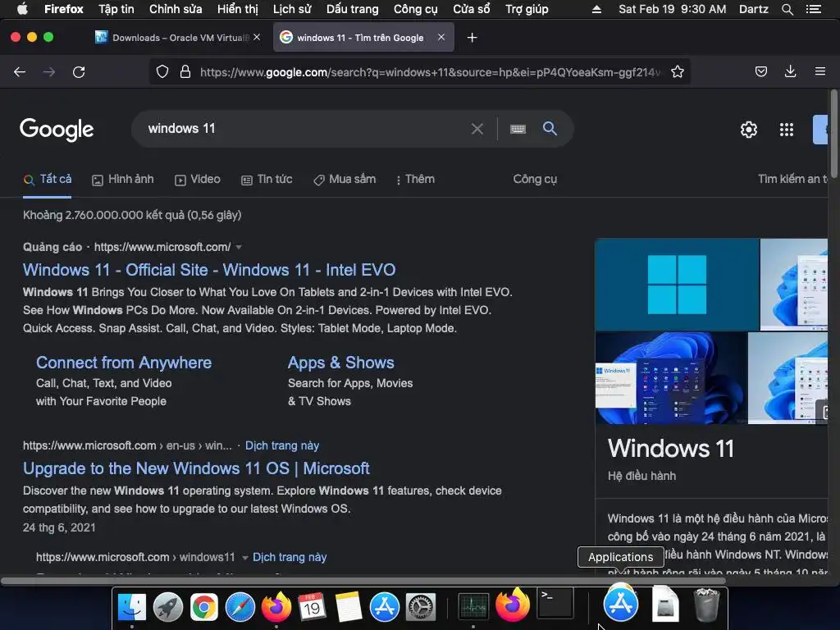This screenshot has width=840, height=630.
Task: Open the Pocket save icon
Action: [x=760, y=72]
